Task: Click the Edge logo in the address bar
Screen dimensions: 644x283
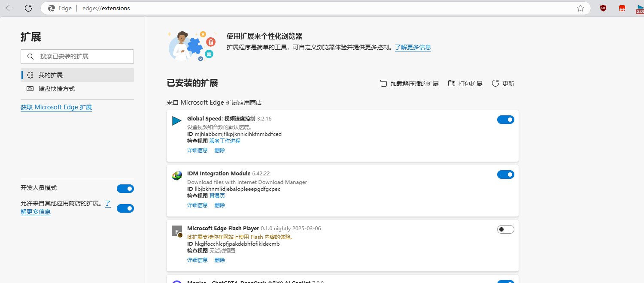Action: point(52,8)
